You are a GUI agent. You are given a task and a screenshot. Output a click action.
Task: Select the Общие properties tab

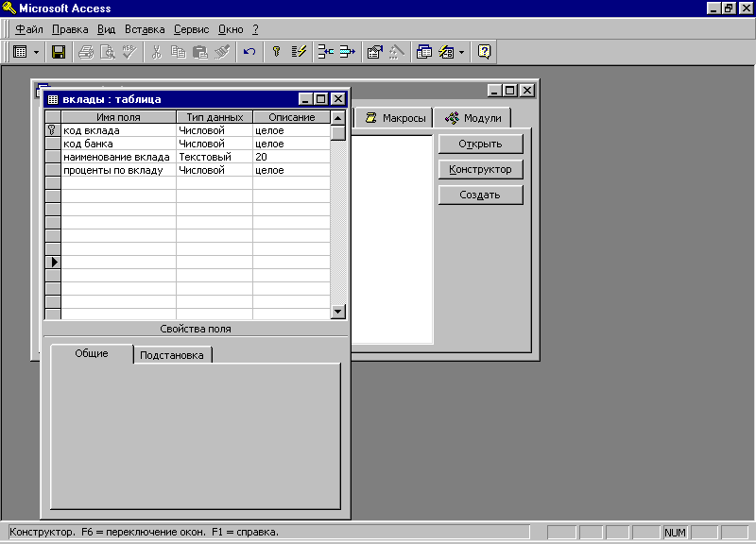pyautogui.click(x=92, y=353)
